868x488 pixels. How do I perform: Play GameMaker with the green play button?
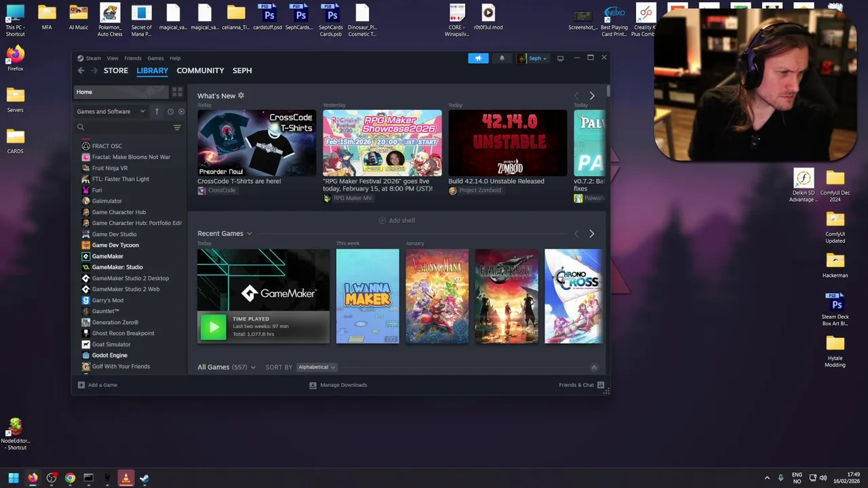(213, 327)
